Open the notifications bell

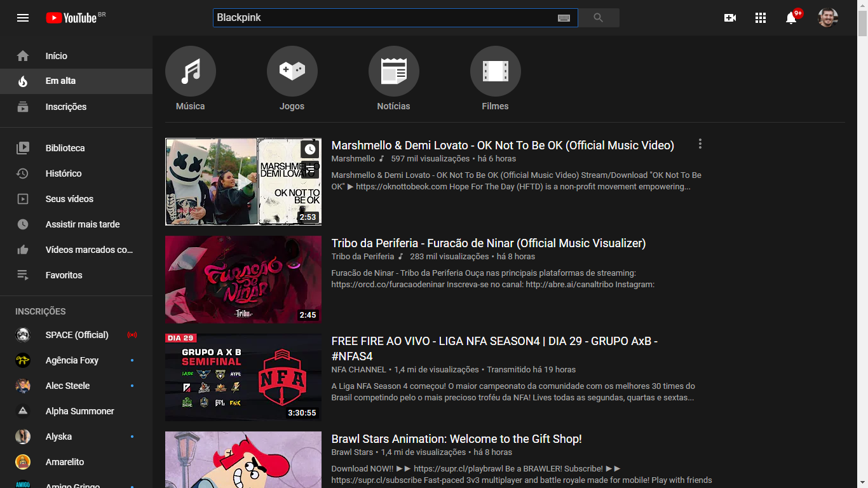(x=791, y=18)
